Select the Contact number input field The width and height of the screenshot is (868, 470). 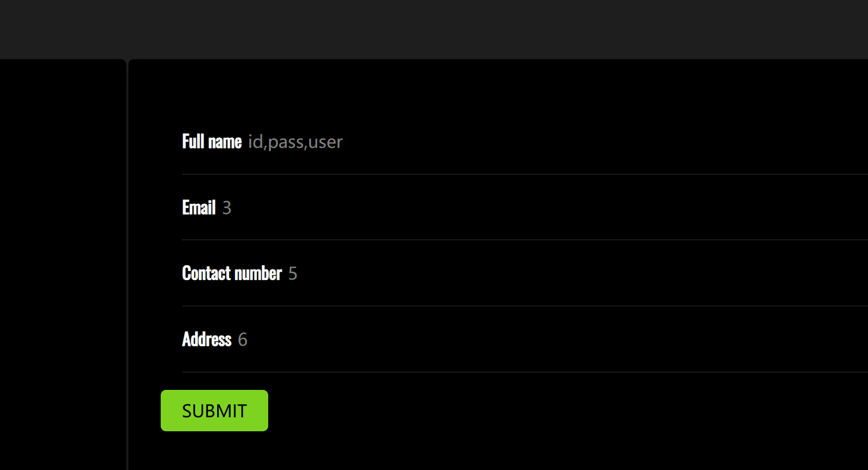tap(537, 274)
